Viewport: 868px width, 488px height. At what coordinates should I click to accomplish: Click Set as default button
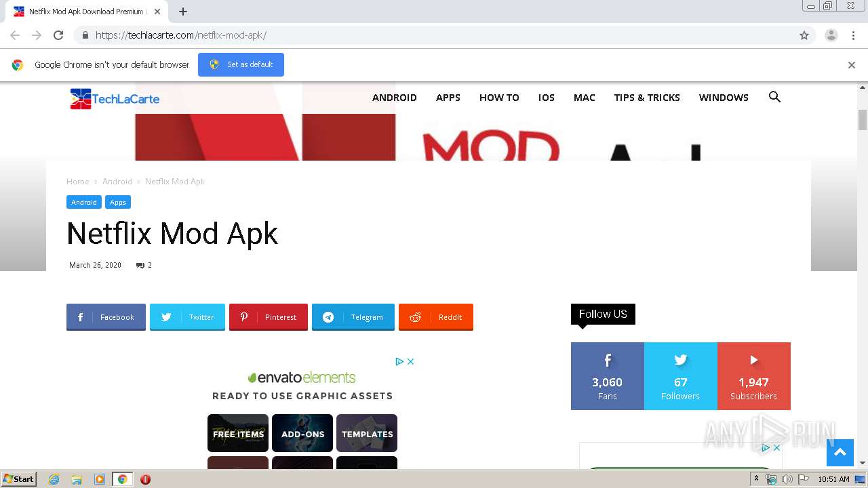241,64
